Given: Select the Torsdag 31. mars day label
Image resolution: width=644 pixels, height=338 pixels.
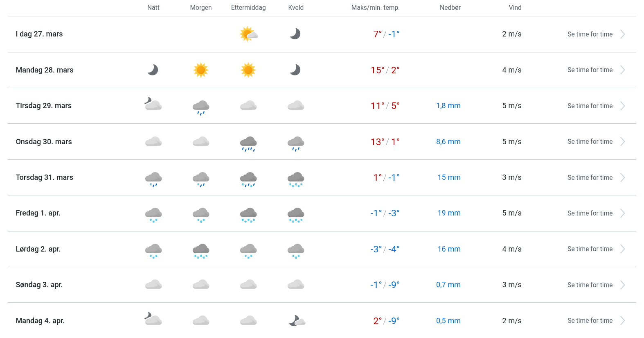Looking at the screenshot, I should (x=45, y=177).
